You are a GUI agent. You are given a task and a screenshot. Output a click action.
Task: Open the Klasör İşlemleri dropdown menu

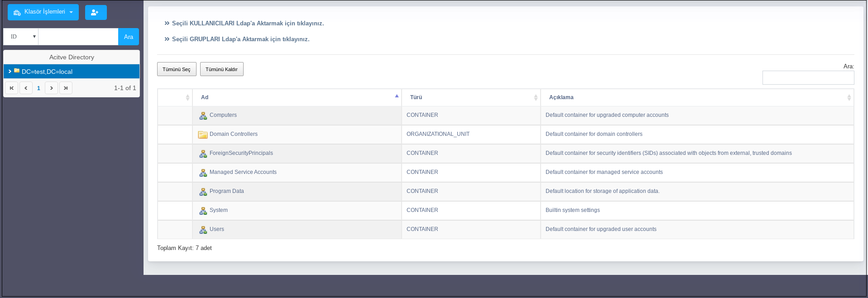pos(43,12)
